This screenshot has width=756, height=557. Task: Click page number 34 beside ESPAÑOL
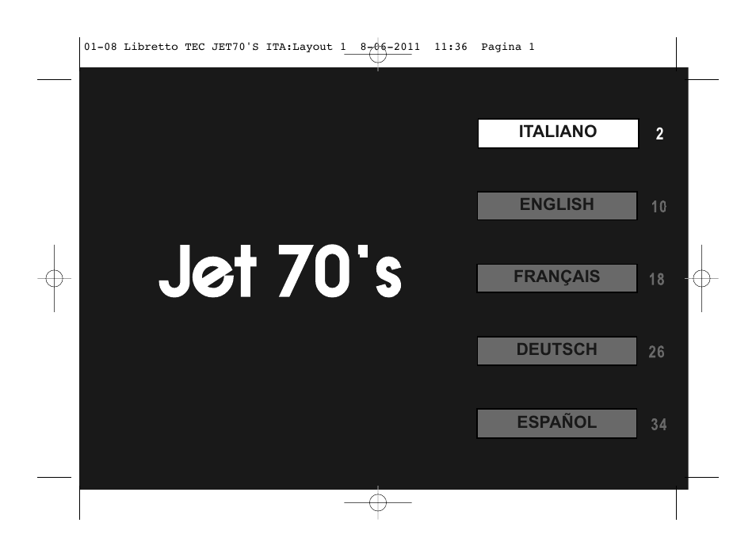tap(659, 425)
